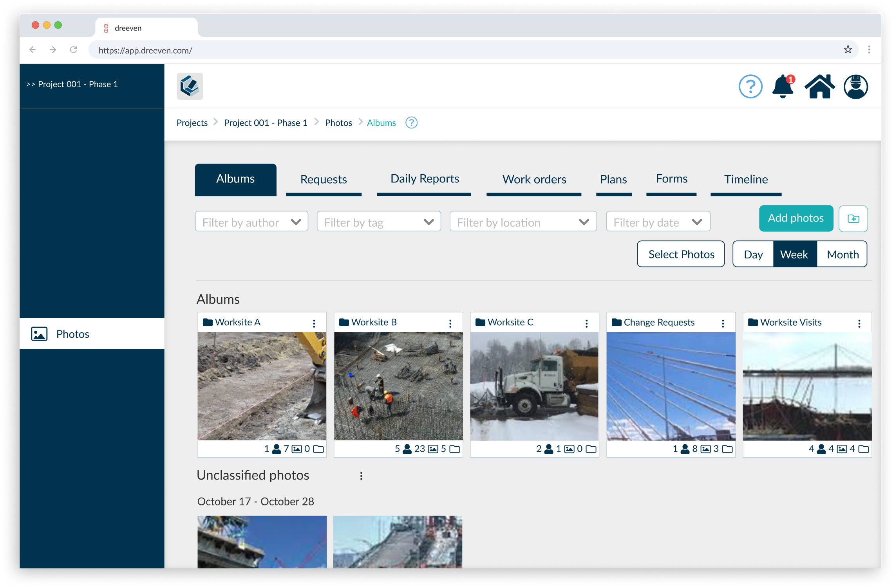895x588 pixels.
Task: Open the help question mark icon in header
Action: pyautogui.click(x=750, y=87)
